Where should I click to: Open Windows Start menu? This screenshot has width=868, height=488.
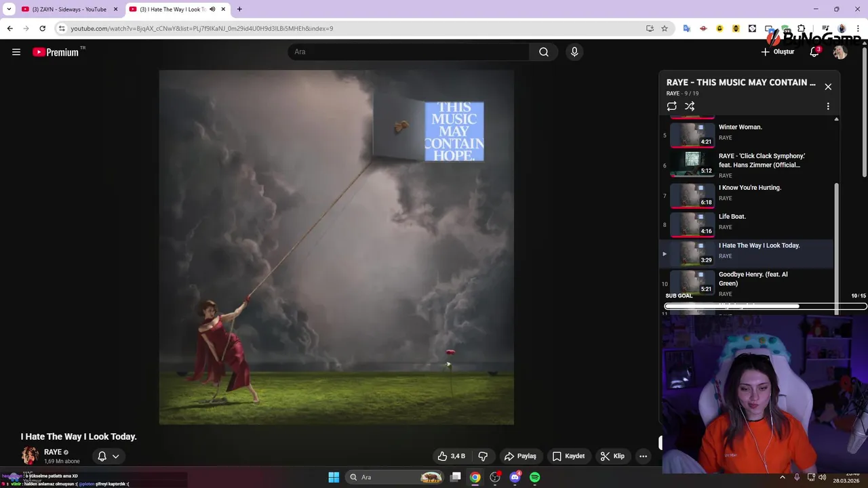pyautogui.click(x=334, y=477)
